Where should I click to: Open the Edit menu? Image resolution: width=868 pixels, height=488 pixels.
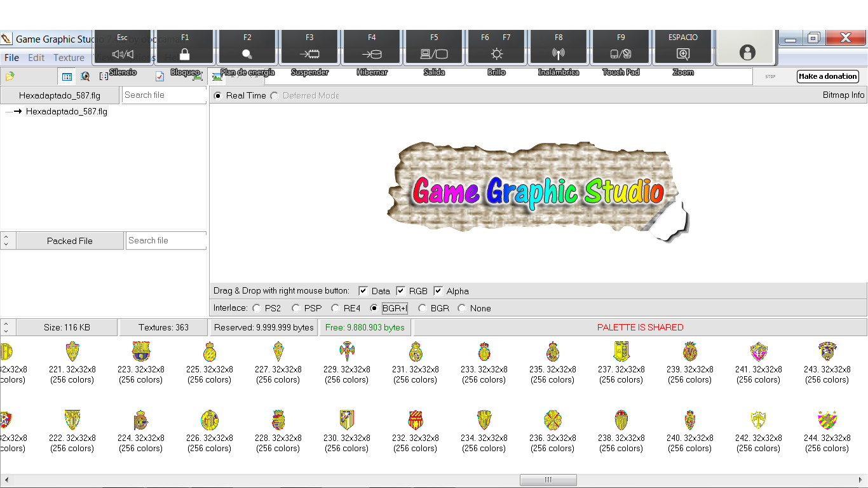click(36, 57)
